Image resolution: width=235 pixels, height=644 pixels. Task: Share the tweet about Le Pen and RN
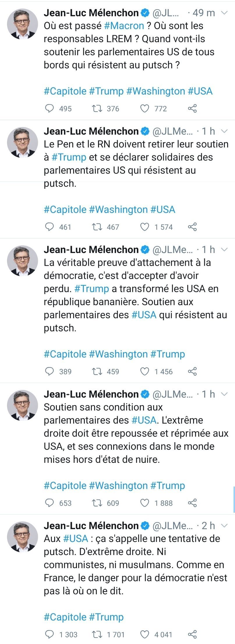point(192,227)
